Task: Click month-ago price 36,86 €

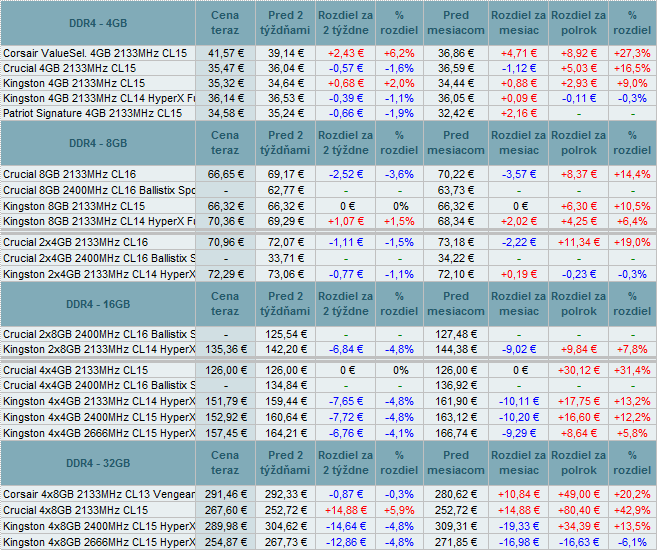Action: point(456,53)
